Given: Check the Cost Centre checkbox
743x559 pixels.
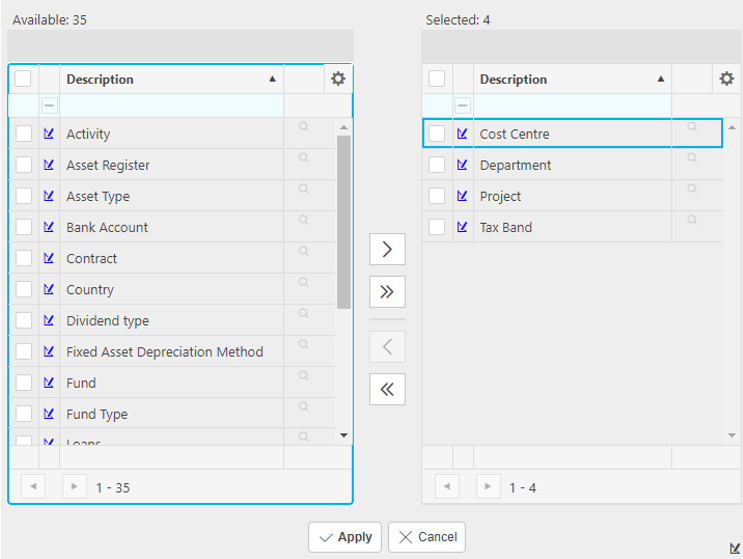Looking at the screenshot, I should [x=436, y=134].
